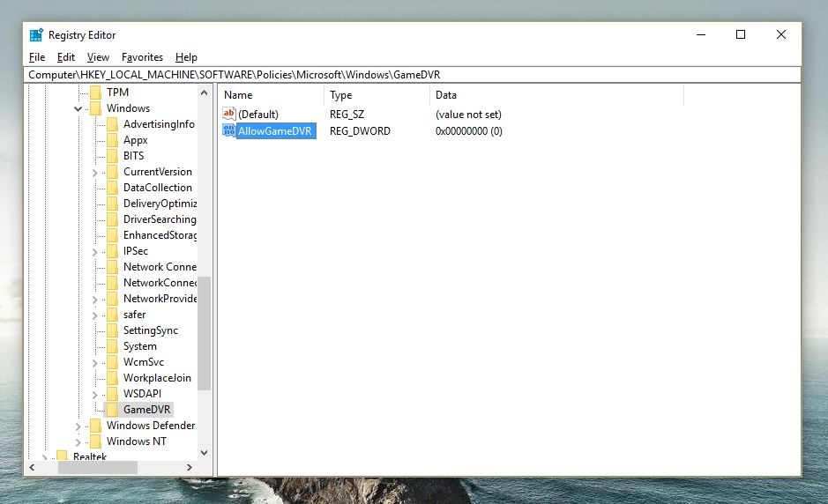Click the REG_SZ type cell
Screen dimensions: 828x504
(x=347, y=114)
